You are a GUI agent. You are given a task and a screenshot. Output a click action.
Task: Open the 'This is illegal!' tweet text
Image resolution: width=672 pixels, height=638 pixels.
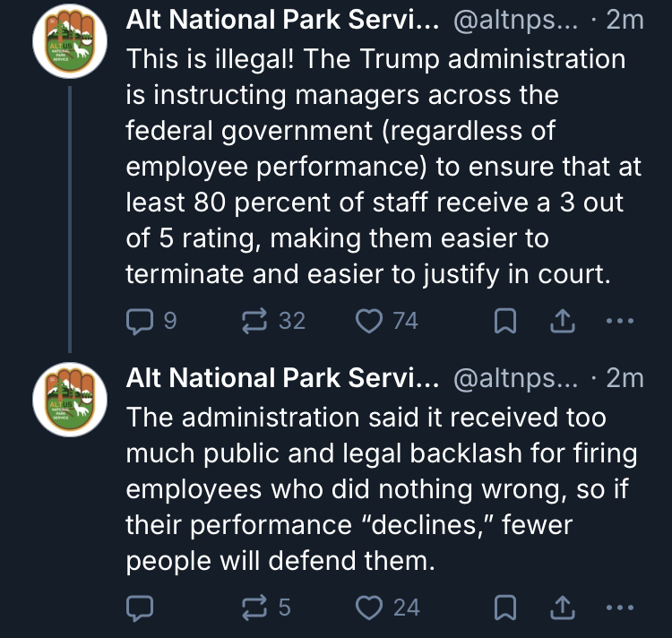pos(376,167)
